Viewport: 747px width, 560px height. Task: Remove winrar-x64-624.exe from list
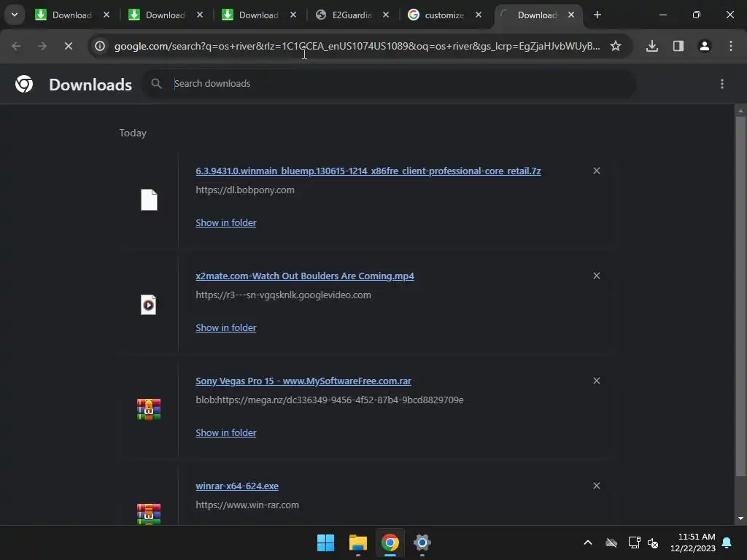click(597, 486)
